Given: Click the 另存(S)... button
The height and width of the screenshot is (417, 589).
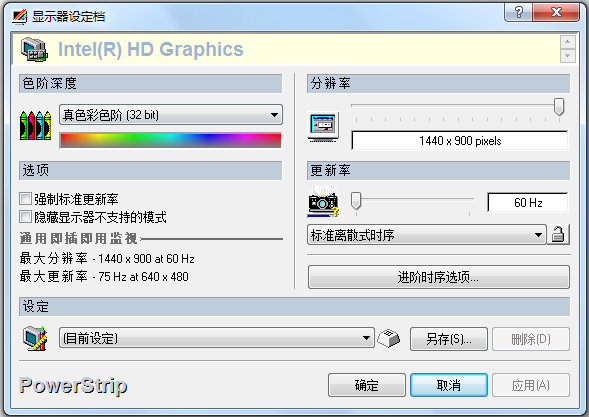Looking at the screenshot, I should 449,339.
